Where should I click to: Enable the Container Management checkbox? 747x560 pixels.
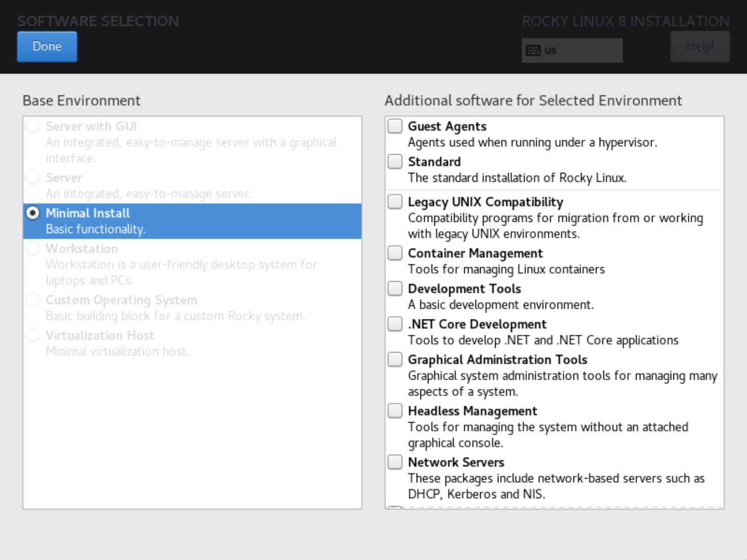pyautogui.click(x=395, y=253)
